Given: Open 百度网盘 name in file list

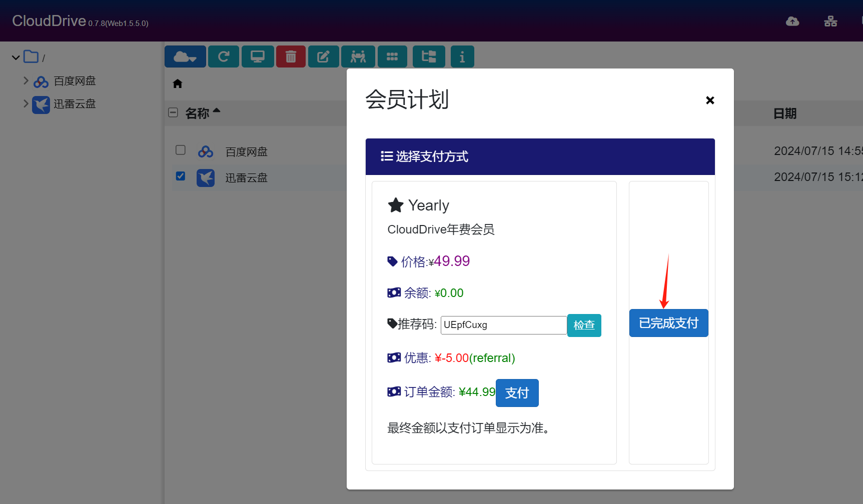Looking at the screenshot, I should tap(246, 152).
